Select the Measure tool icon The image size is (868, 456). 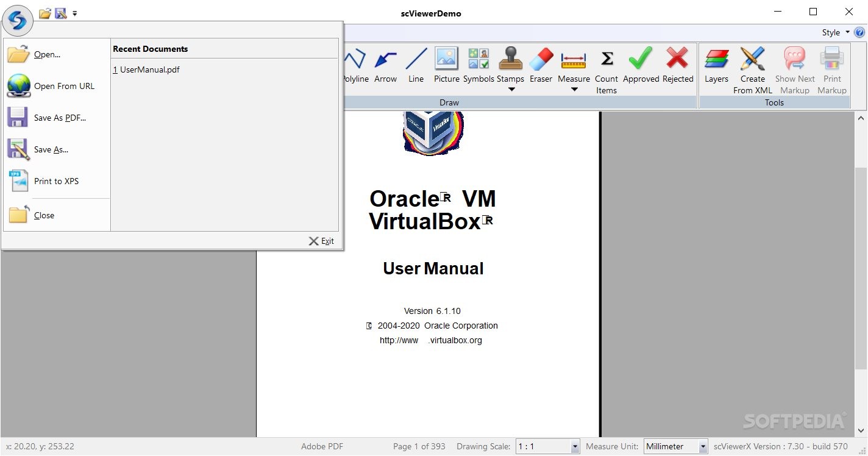point(574,60)
